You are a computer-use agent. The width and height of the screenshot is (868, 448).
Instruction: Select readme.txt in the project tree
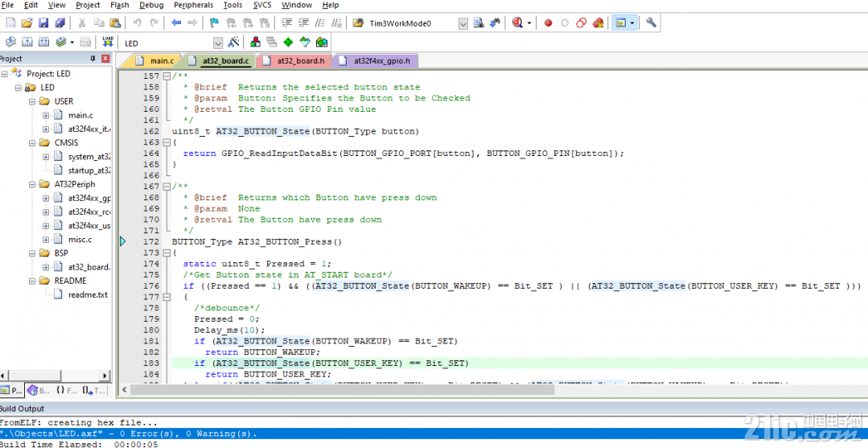(88, 294)
